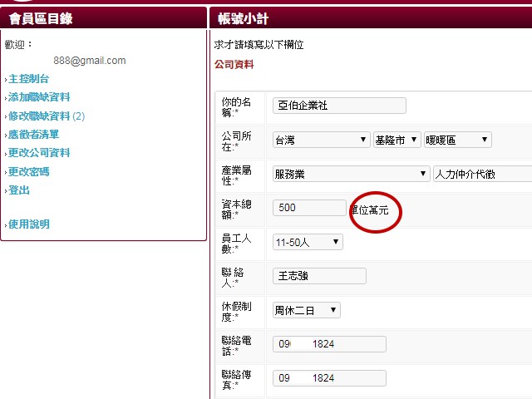This screenshot has width=532, height=399.
Task: Open the 11-50人 employee count dropdown
Action: pos(308,242)
